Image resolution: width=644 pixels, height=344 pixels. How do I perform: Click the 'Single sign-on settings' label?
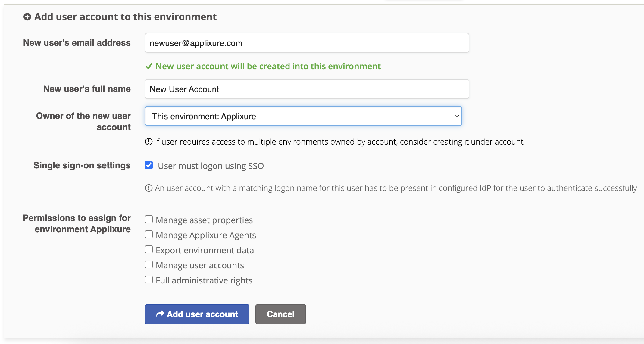point(82,165)
